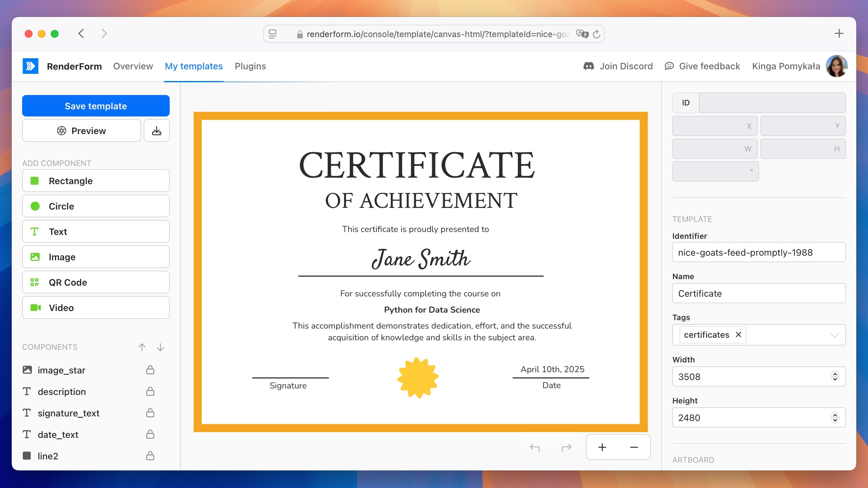Image resolution: width=868 pixels, height=488 pixels.
Task: Add a Video component
Action: (x=96, y=307)
